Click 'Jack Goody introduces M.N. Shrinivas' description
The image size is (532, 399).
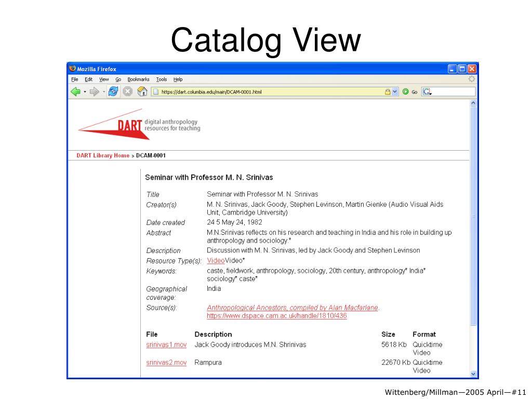click(250, 345)
